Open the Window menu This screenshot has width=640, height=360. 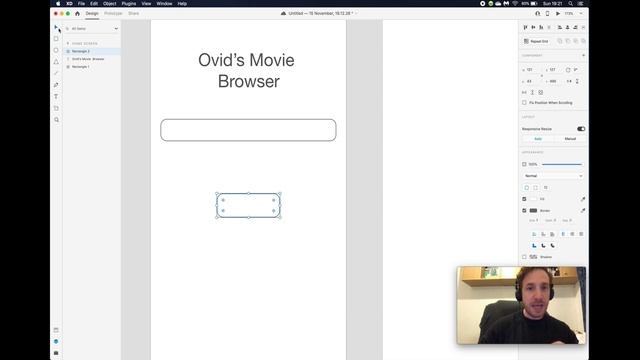click(x=164, y=3)
